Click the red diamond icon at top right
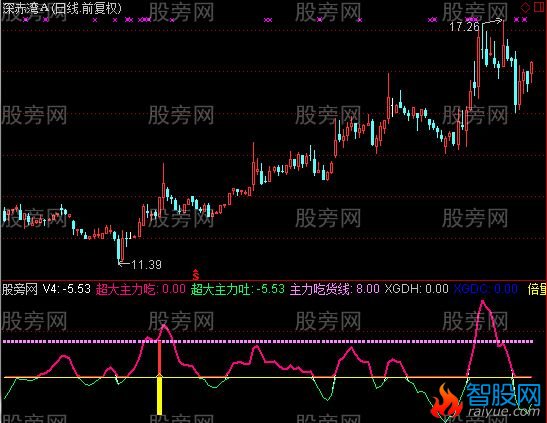This screenshot has width=547, height=423. pyautogui.click(x=525, y=7)
